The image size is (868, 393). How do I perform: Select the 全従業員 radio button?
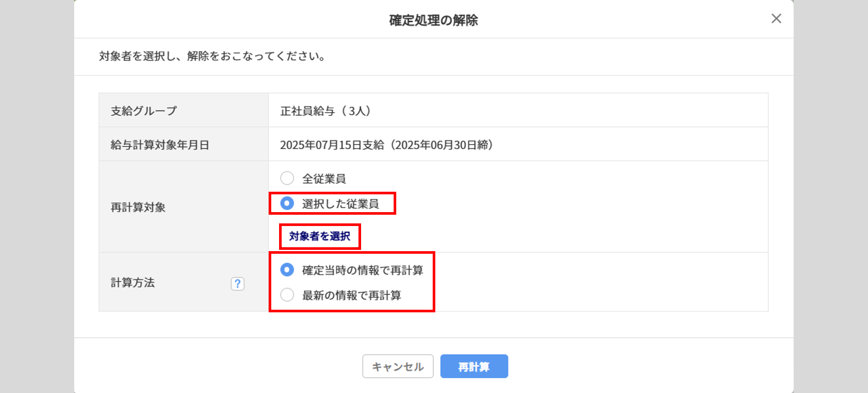(x=287, y=178)
